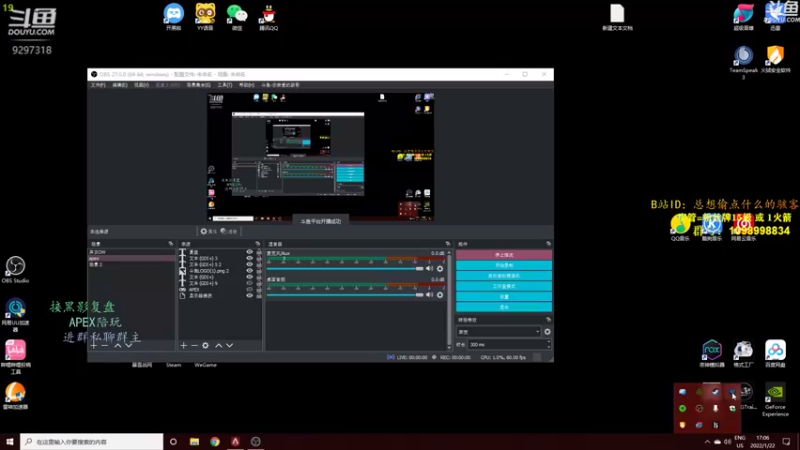Image resolution: width=800 pixels, height=450 pixels.
Task: Open 腾讯QQ desktop icon
Action: 268,17
